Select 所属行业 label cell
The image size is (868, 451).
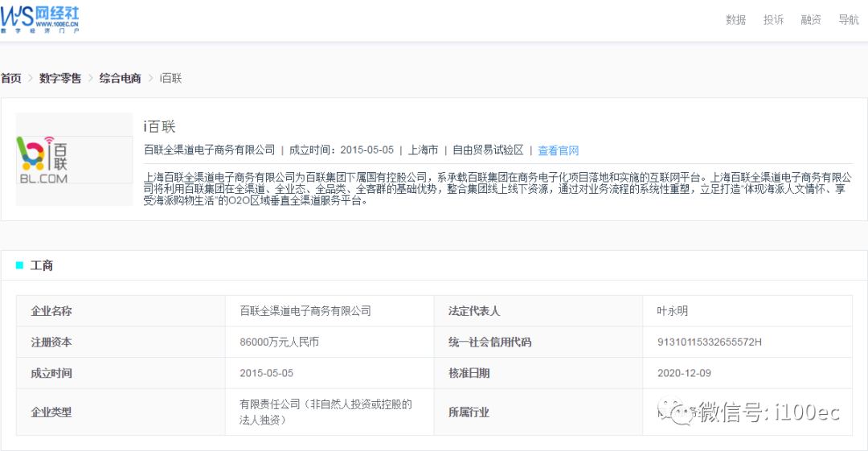coord(538,412)
